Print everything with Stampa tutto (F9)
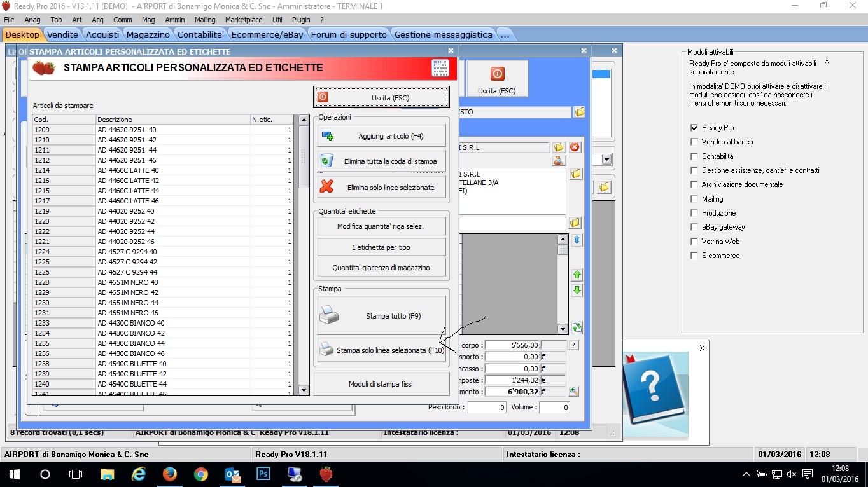This screenshot has height=487, width=868. click(x=382, y=316)
